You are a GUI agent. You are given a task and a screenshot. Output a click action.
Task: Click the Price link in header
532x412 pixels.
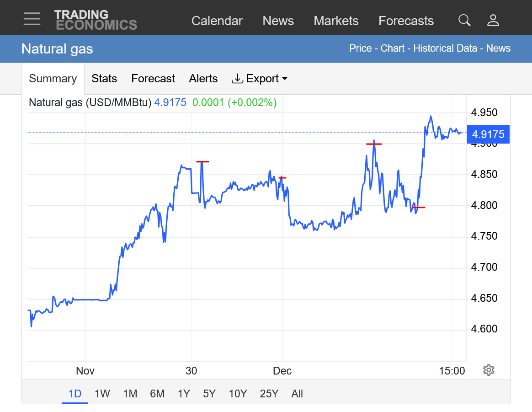(360, 48)
